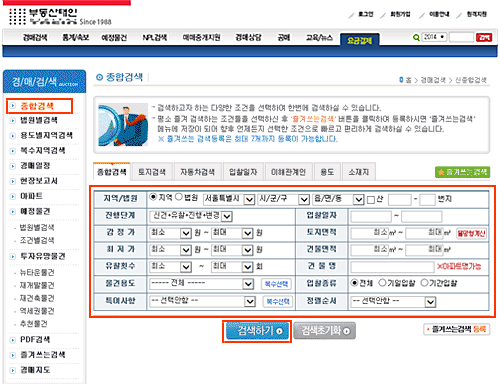Image resolution: width=500 pixels, height=384 pixels.
Task: Open the 읍/면/동 dropdown
Action: click(338, 199)
